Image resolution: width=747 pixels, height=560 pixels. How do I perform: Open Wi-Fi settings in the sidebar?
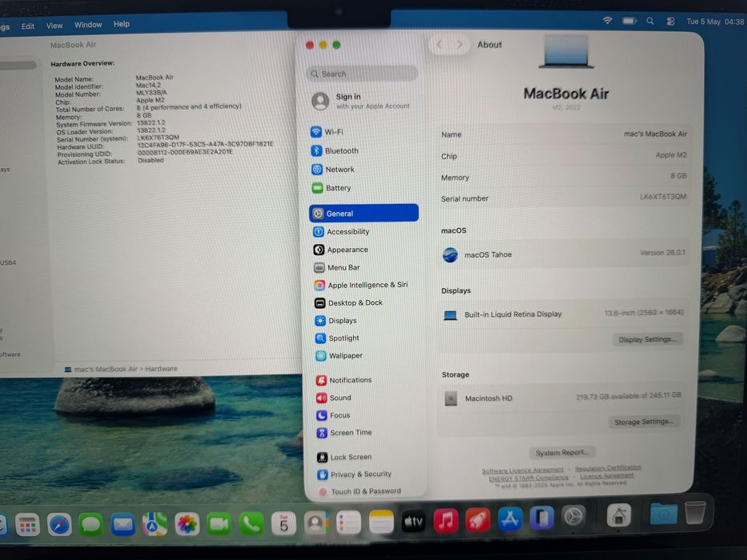click(327, 132)
